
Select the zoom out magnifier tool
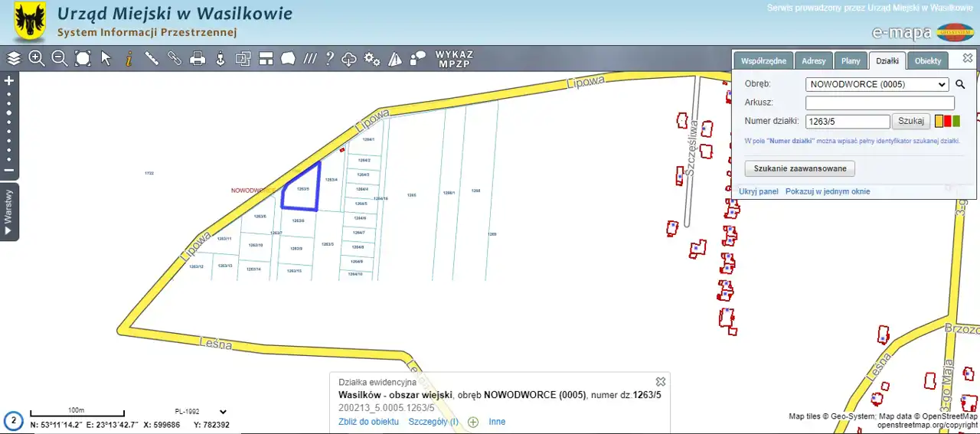click(x=60, y=58)
